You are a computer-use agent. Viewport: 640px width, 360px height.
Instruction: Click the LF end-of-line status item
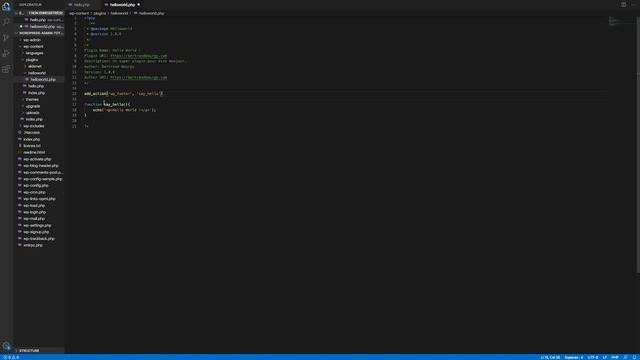(x=604, y=357)
